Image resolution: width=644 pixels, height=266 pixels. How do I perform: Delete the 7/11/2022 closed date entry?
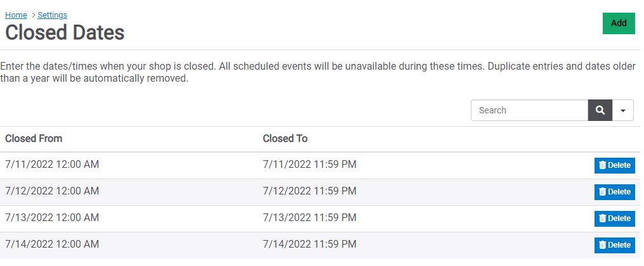pos(614,165)
